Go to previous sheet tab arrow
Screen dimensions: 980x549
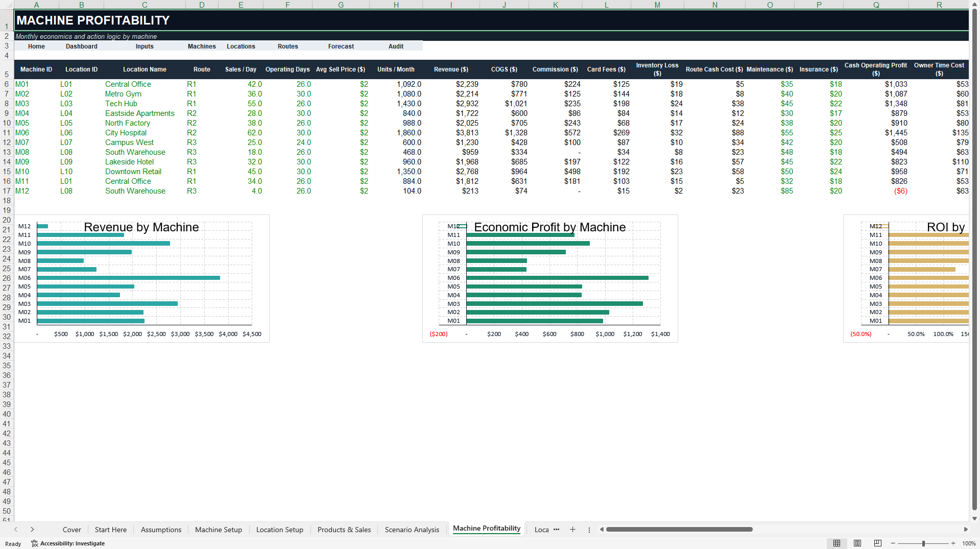16,530
